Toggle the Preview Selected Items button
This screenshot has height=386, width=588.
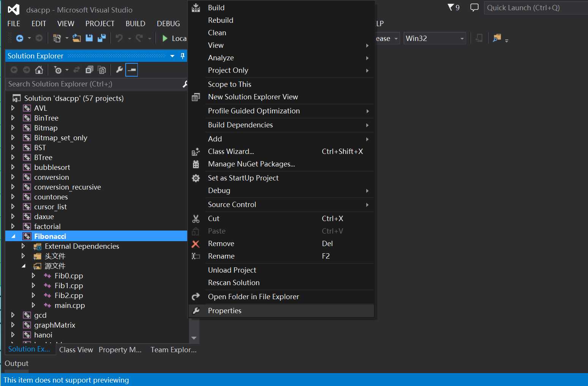[131, 70]
